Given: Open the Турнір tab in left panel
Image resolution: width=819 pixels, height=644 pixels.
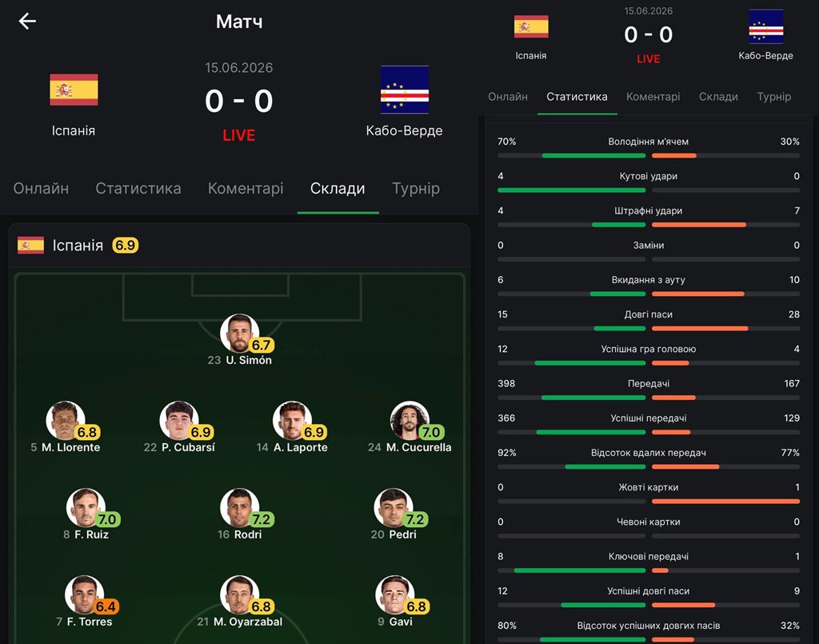Looking at the screenshot, I should point(416,189).
